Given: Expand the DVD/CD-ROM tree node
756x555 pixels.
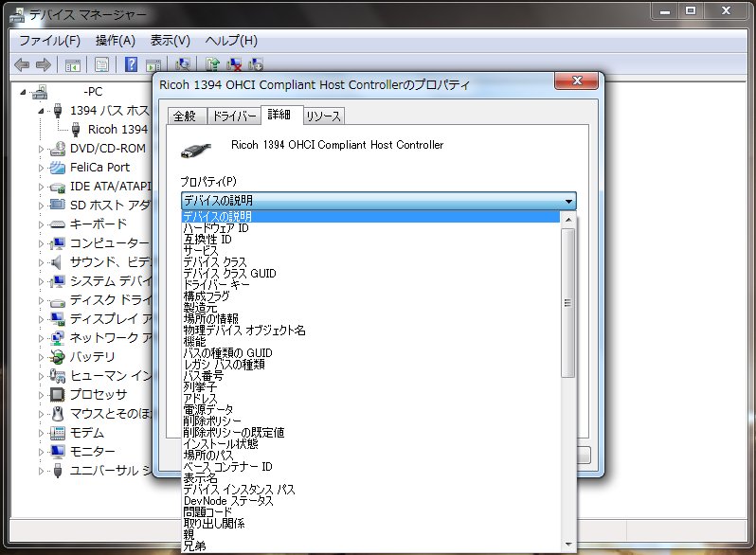Looking at the screenshot, I should pos(41,149).
